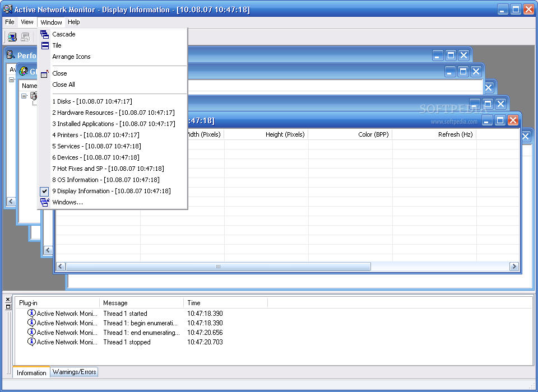
Task: Open the Help menu
Action: (74, 22)
